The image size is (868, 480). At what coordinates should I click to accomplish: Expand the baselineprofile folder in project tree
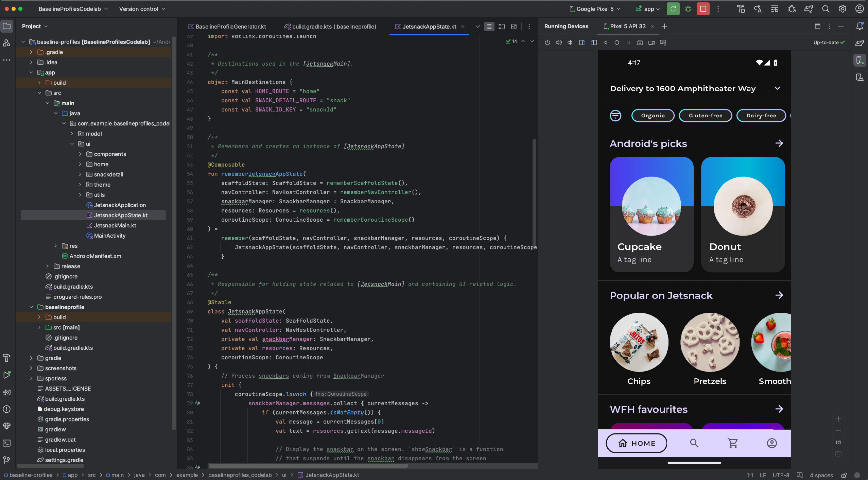[x=31, y=307]
